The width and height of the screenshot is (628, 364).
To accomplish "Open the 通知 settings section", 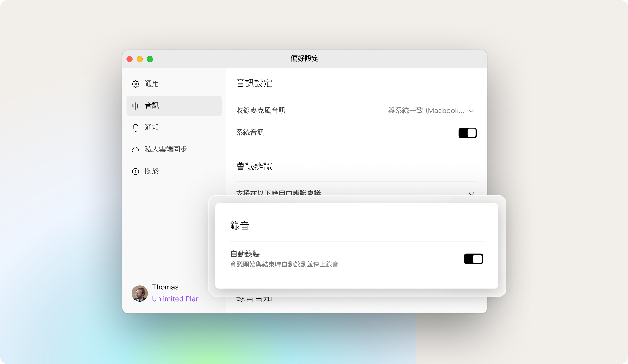I will coord(152,127).
